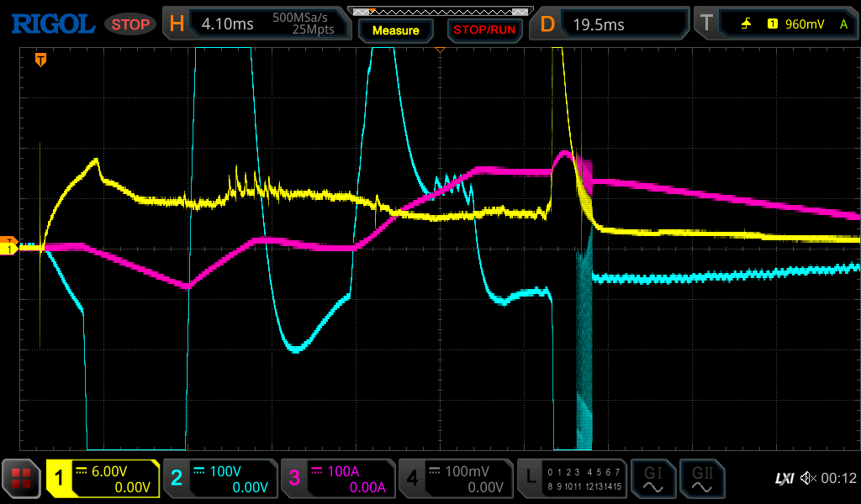Tap the LXI network status icon
The image size is (861, 504).
click(x=784, y=479)
